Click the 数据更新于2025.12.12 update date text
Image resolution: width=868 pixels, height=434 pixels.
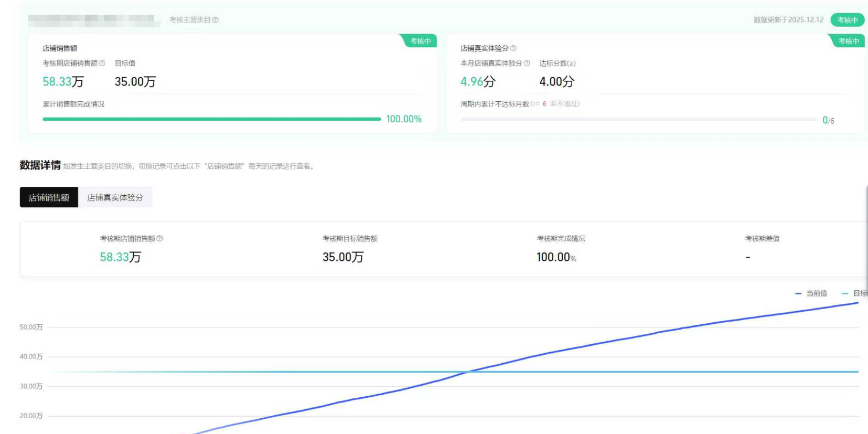pyautogui.click(x=788, y=20)
